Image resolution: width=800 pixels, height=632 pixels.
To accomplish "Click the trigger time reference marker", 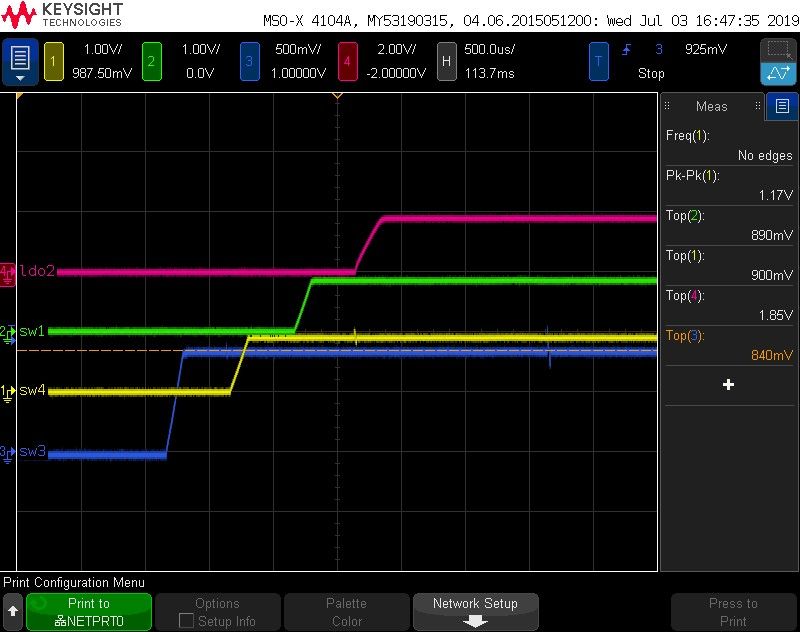I will click(x=337, y=96).
